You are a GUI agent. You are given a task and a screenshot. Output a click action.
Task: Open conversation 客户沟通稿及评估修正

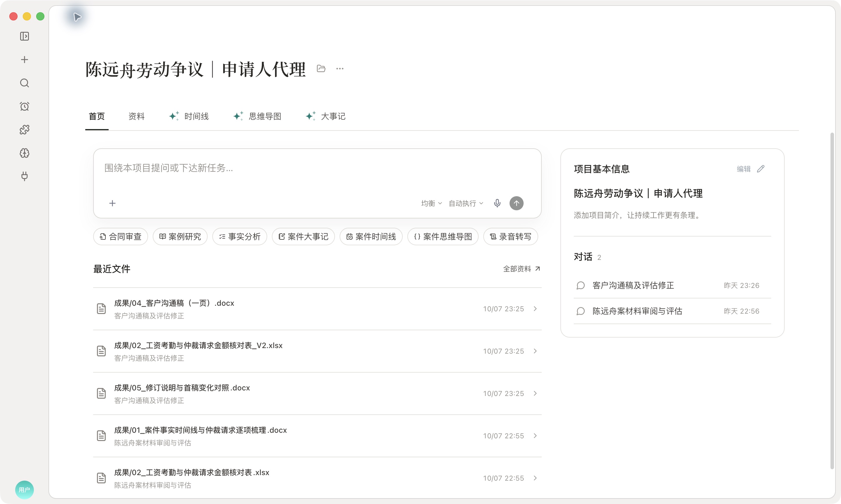pyautogui.click(x=672, y=285)
